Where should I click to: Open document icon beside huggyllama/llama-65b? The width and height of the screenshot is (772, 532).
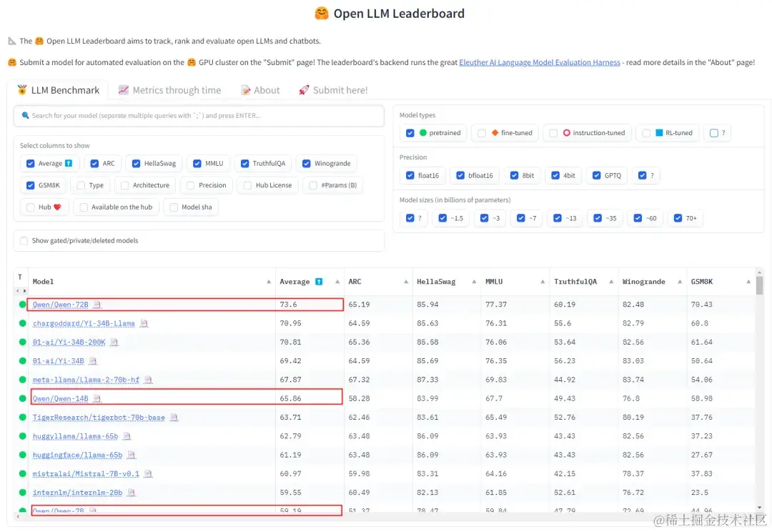[127, 436]
